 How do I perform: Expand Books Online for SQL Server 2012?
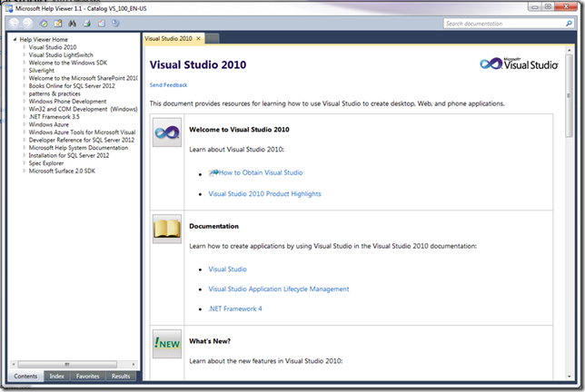(x=25, y=85)
